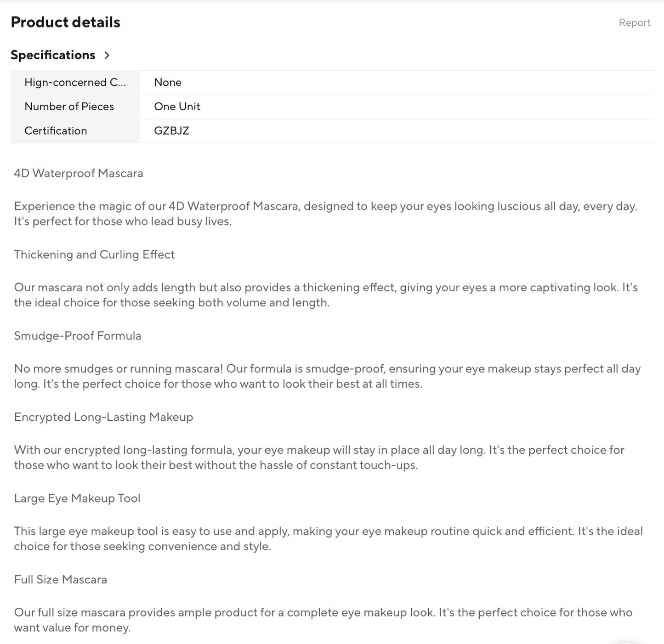664x644 pixels.
Task: Click the Report link
Action: 634,23
